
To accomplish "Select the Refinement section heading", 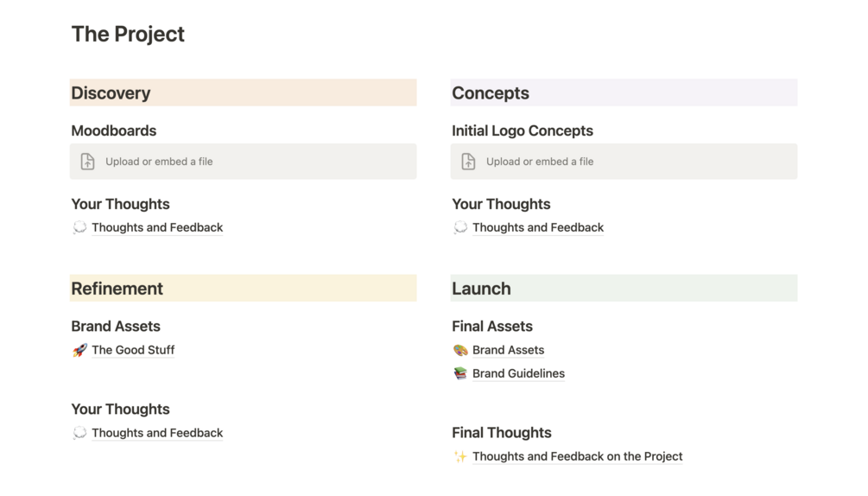I will pyautogui.click(x=117, y=289).
